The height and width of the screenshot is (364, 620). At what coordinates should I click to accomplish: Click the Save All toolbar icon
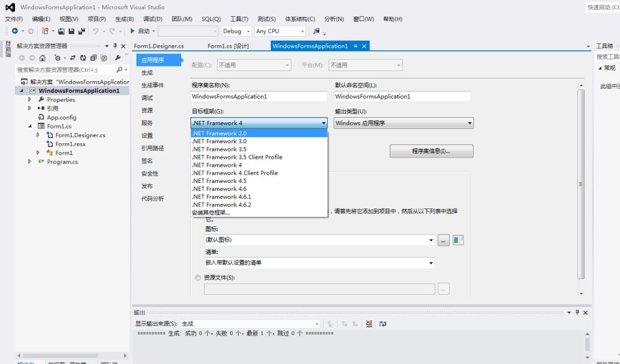coord(81,31)
